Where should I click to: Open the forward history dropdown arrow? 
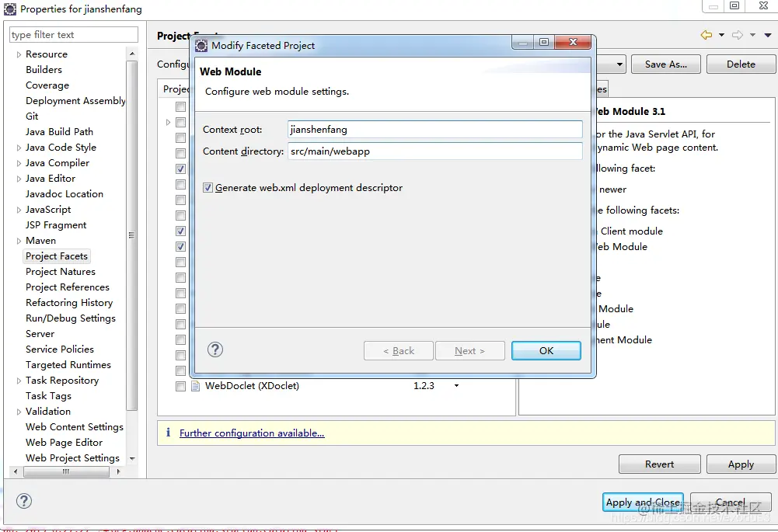(x=752, y=35)
